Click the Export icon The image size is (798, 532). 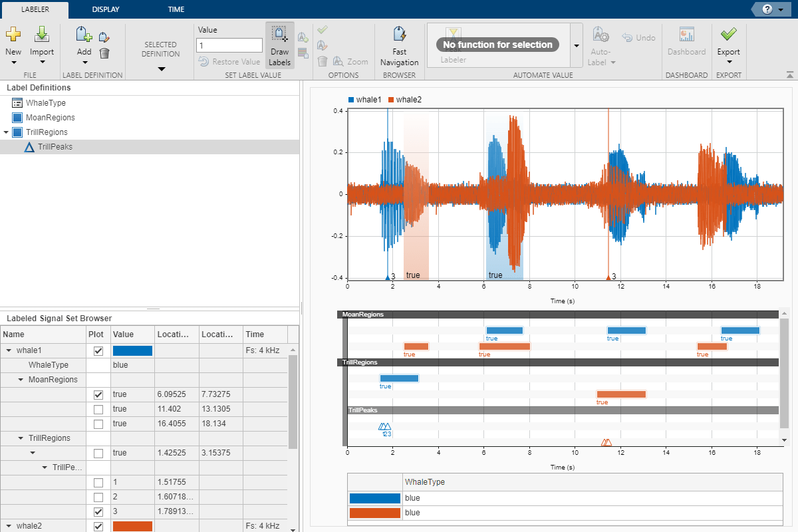tap(728, 35)
